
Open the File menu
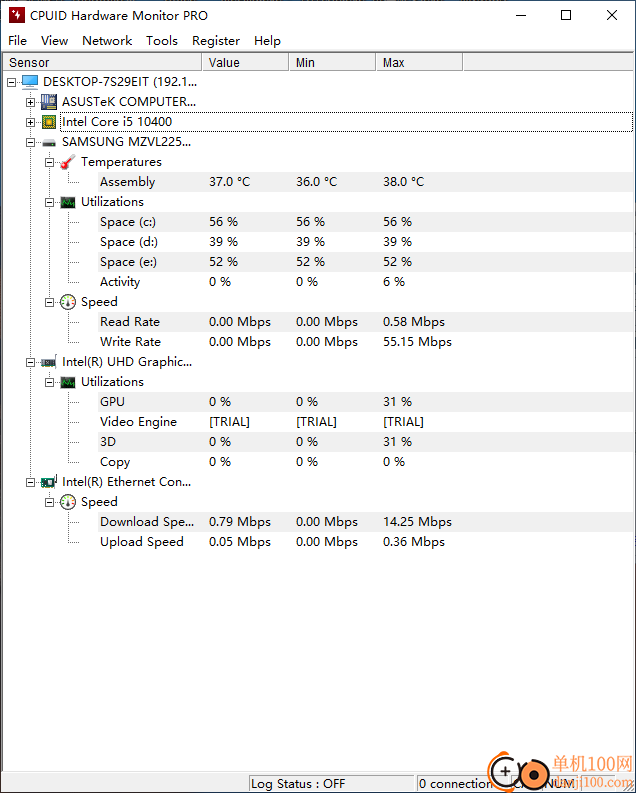pyautogui.click(x=18, y=40)
